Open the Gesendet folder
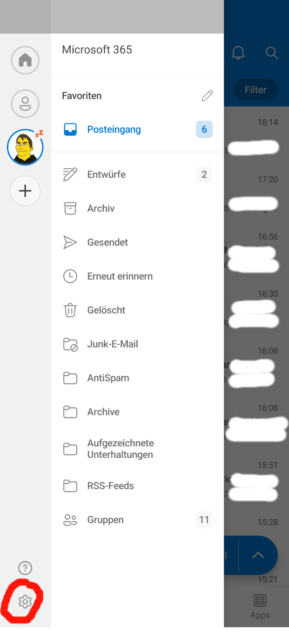This screenshot has height=644, width=289. click(x=108, y=242)
